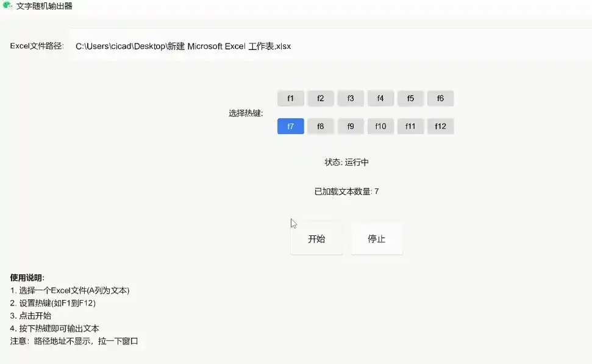This screenshot has height=364, width=592.
Task: Select the f10 hotkey button
Action: pos(380,126)
